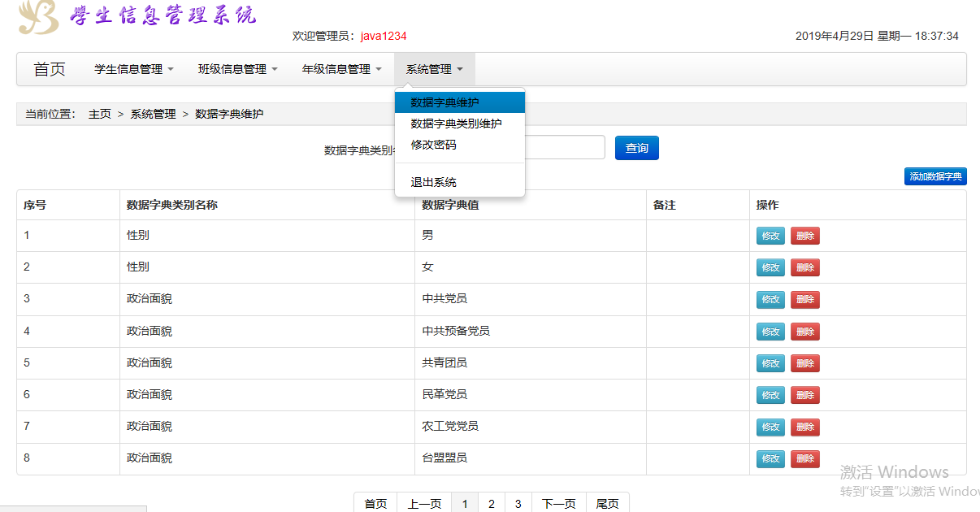Screen dimensions: 980x512
Task: Click 下一页 pagination link
Action: [x=559, y=504]
